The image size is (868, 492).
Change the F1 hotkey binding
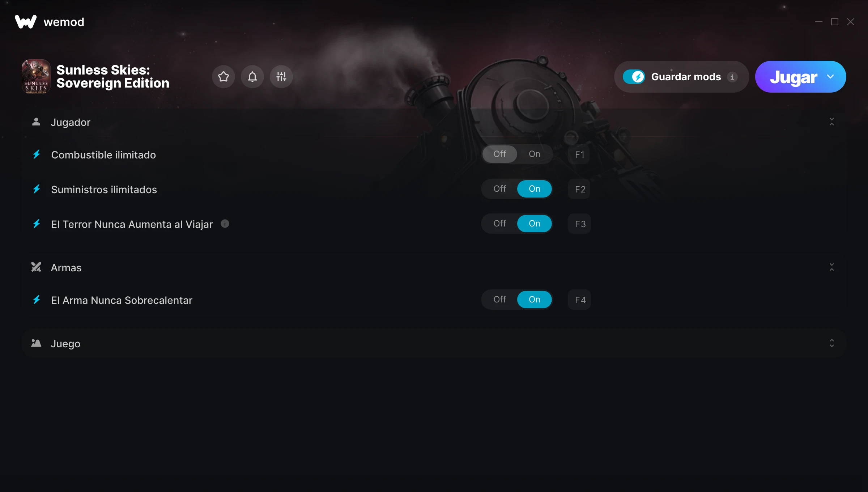pyautogui.click(x=579, y=154)
